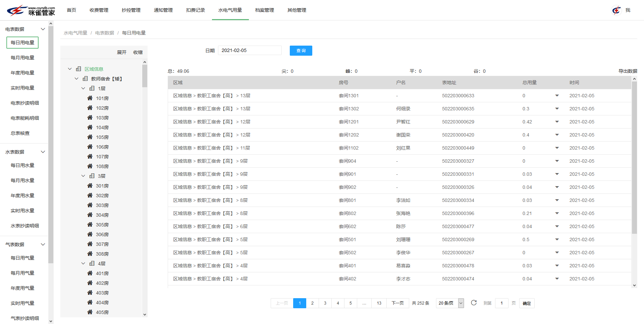Open the 20条/页 page size dropdown

(x=449, y=303)
